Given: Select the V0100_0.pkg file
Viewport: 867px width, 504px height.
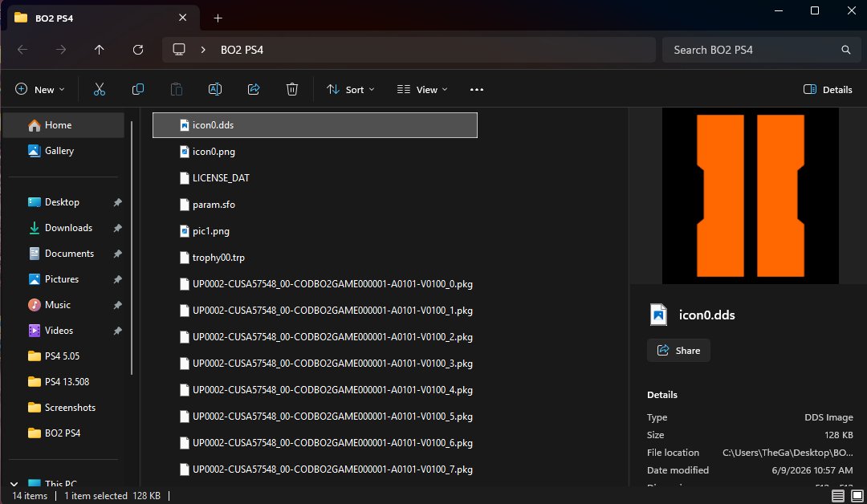Looking at the screenshot, I should click(315, 284).
